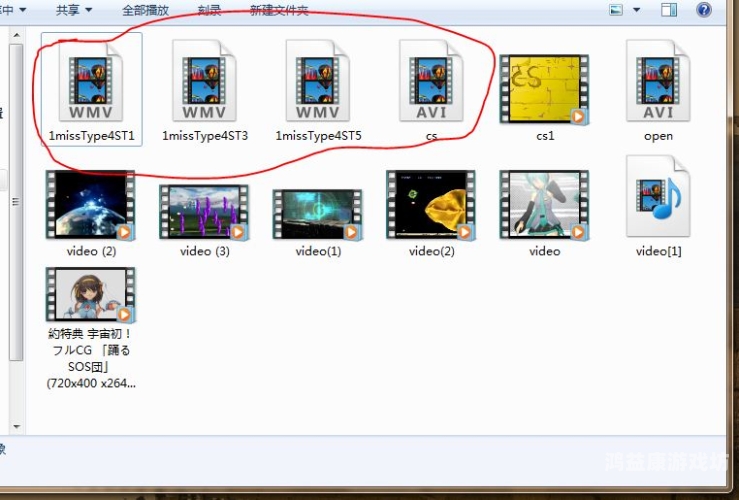Viewport: 739px width, 500px height.
Task: Select the cs AVI file icon
Action: point(431,81)
